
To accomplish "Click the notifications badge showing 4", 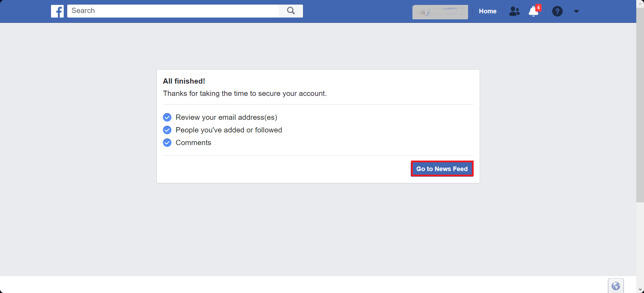I will click(x=538, y=7).
